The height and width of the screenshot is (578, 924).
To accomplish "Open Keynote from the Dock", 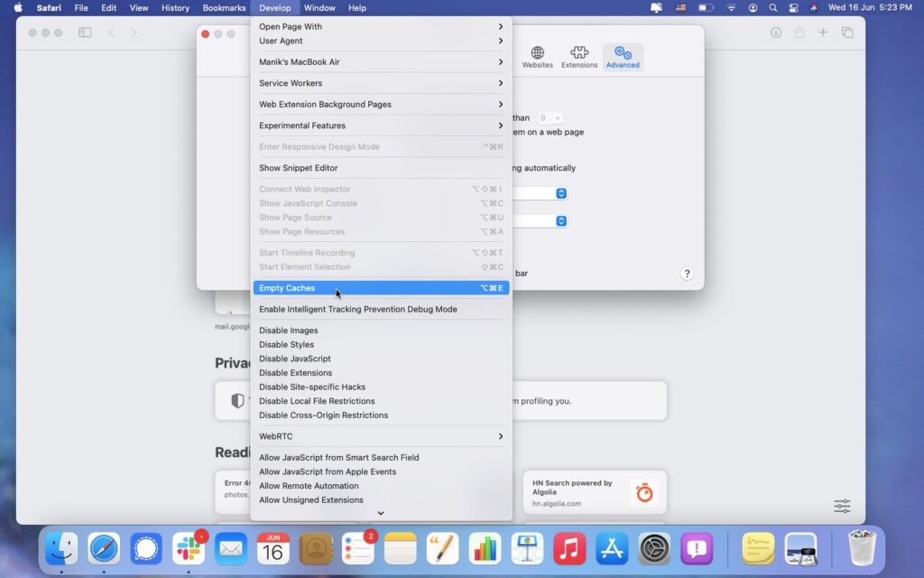I will 527,547.
